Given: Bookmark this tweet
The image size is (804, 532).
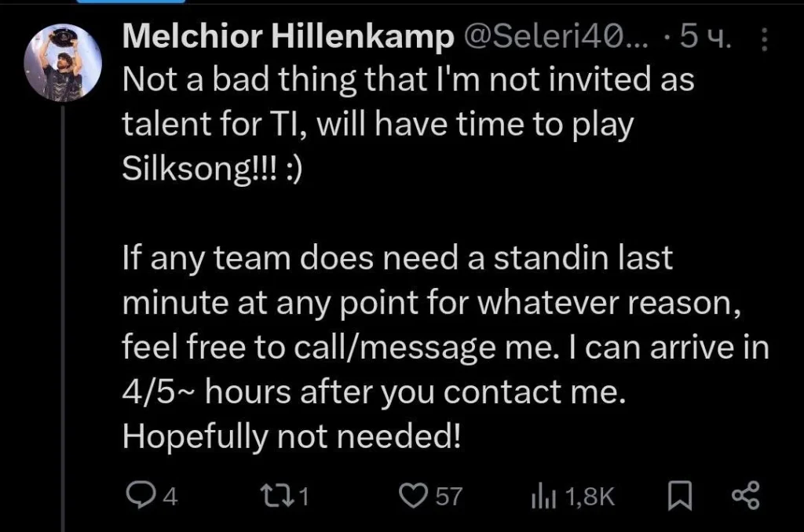Looking at the screenshot, I should [x=680, y=496].
